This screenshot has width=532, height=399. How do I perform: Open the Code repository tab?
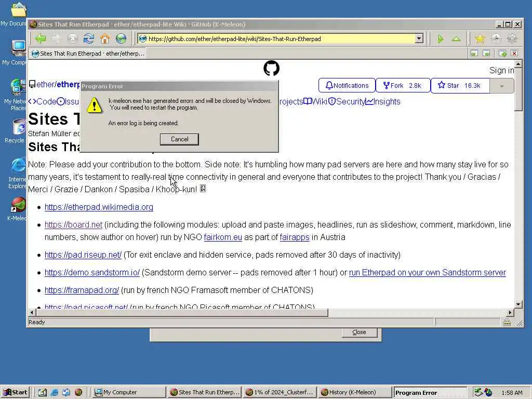(43, 101)
